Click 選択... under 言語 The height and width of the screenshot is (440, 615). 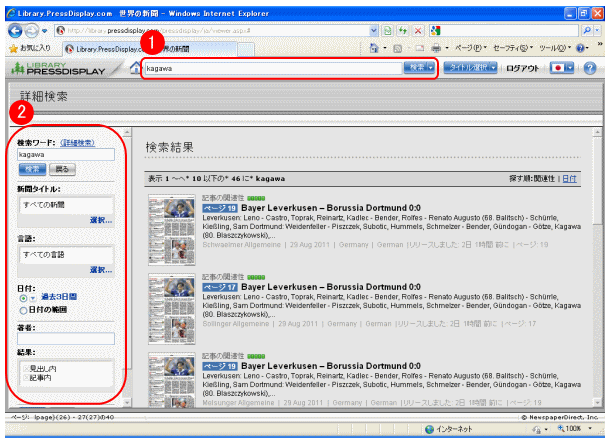point(101,270)
